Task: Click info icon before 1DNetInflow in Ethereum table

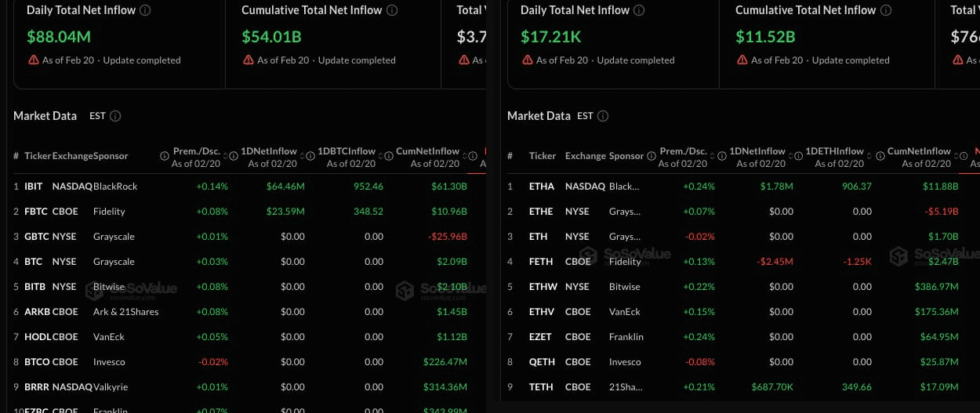Action: [722, 157]
